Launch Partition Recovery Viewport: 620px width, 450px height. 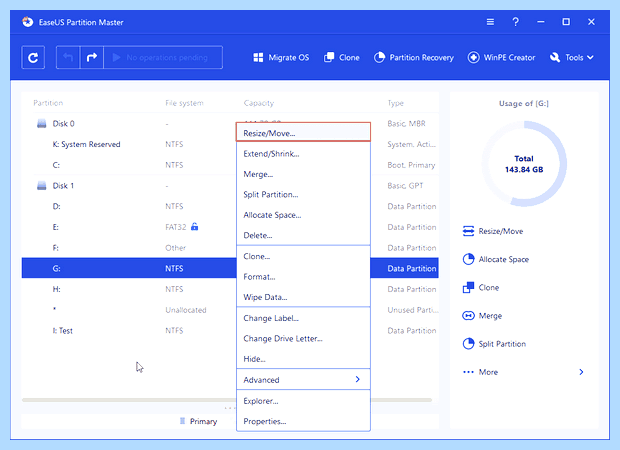[414, 58]
